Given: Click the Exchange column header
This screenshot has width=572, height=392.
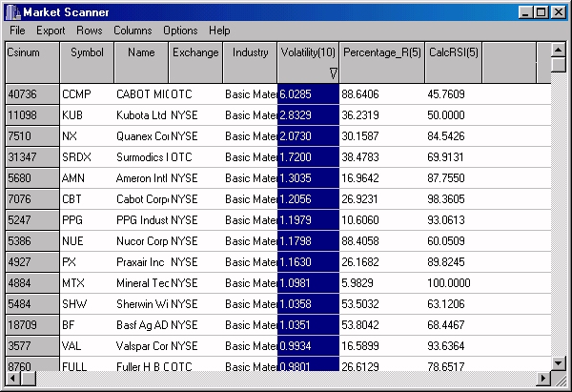Looking at the screenshot, I should point(195,62).
